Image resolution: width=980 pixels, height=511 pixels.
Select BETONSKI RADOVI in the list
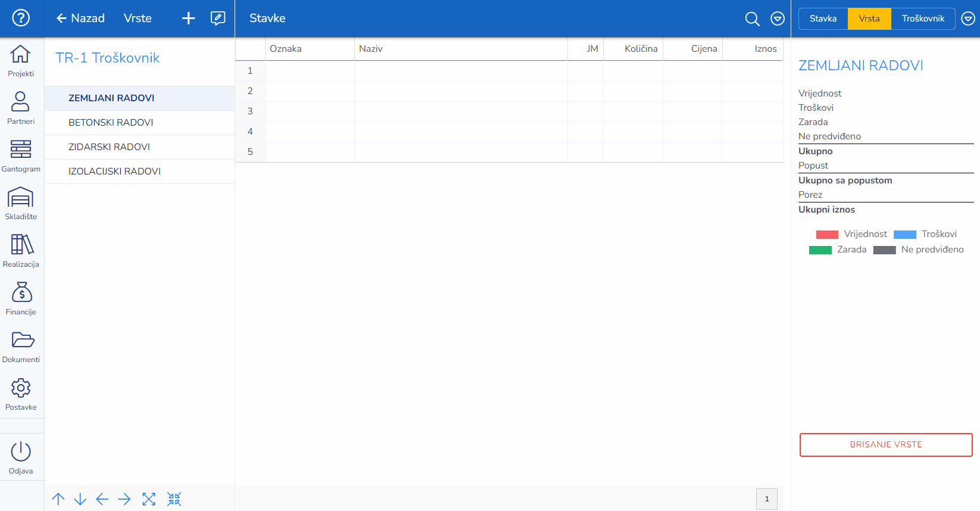coord(111,123)
